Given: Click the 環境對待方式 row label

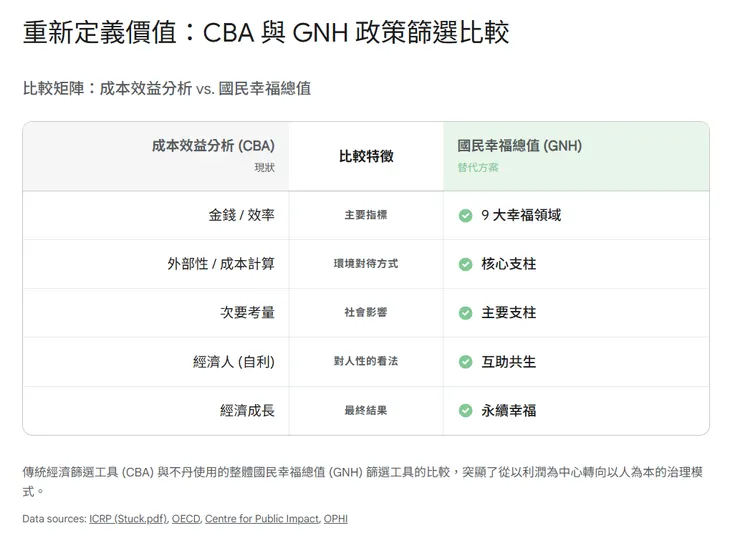Looking at the screenshot, I should (x=366, y=264).
